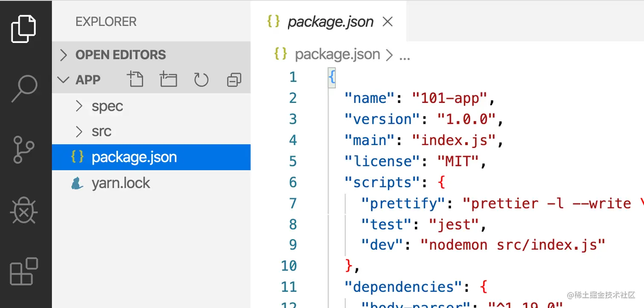Open the breadcrumb ellipsis menu
The height and width of the screenshot is (308, 644).
click(x=405, y=54)
